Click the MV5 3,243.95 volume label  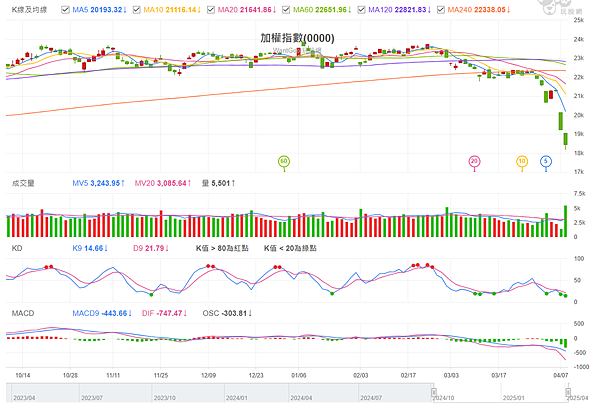[x=99, y=183]
